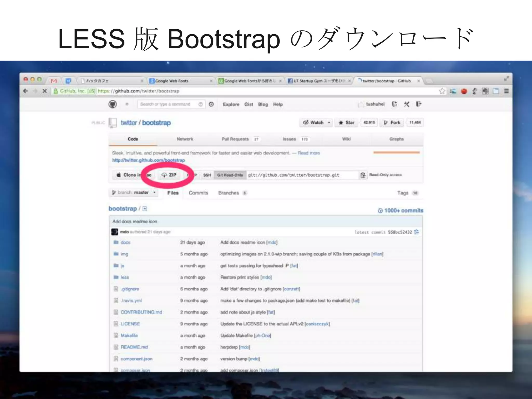Click Clone in Mac button
This screenshot has height=399, width=532.
[x=134, y=175]
